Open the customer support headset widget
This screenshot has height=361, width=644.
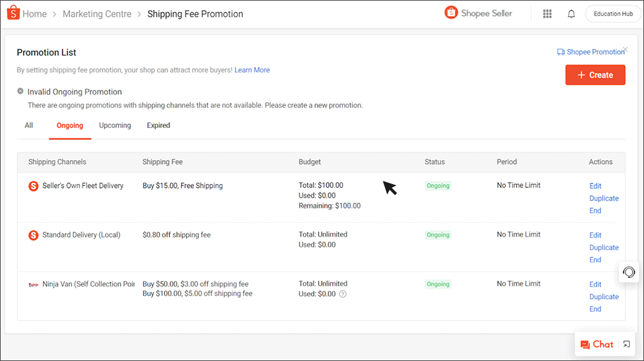tap(629, 272)
